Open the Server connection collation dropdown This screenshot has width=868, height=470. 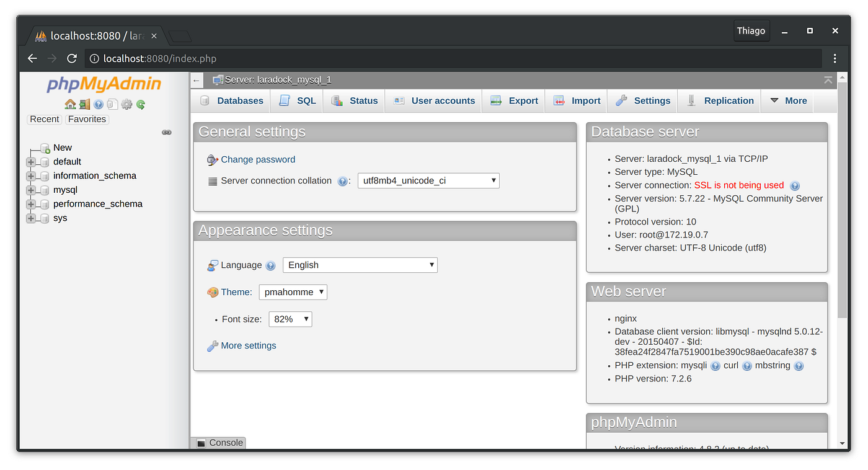tap(428, 180)
